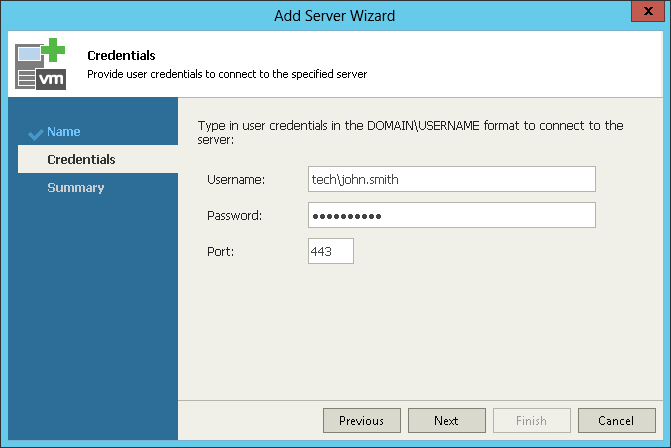Image resolution: width=671 pixels, height=448 pixels.
Task: Click the disabled Finish button
Action: point(531,421)
